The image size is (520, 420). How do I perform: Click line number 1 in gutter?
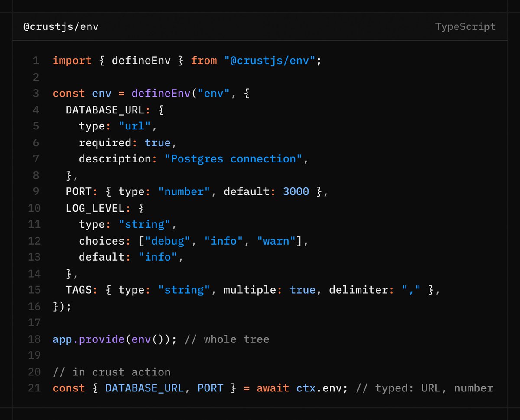pos(36,61)
